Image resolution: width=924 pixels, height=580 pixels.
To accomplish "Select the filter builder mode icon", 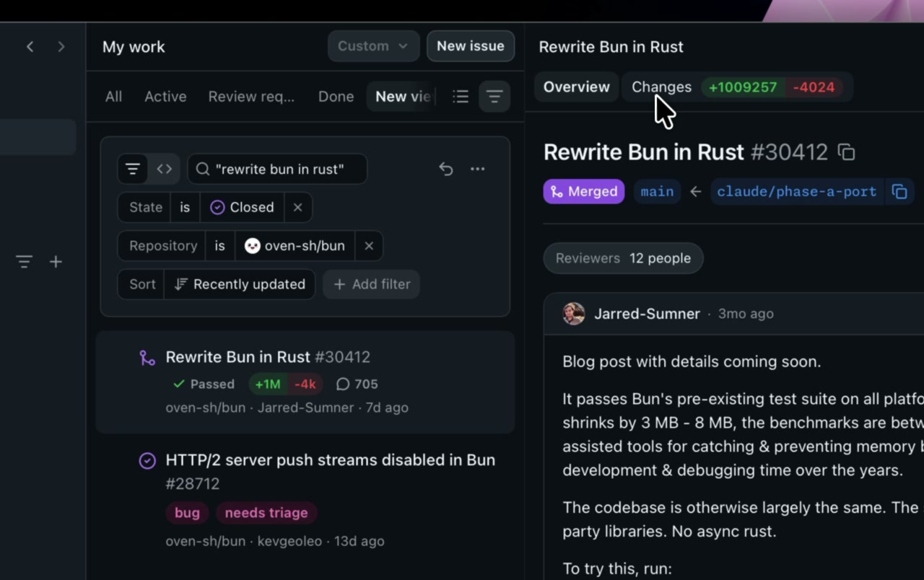I will pos(133,169).
